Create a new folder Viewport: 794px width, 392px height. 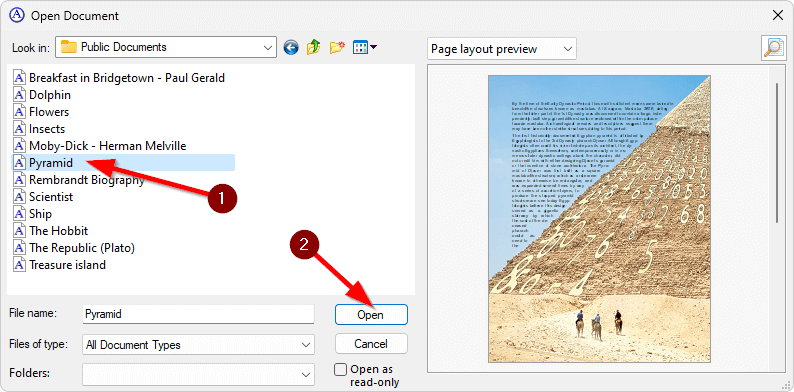coord(337,48)
